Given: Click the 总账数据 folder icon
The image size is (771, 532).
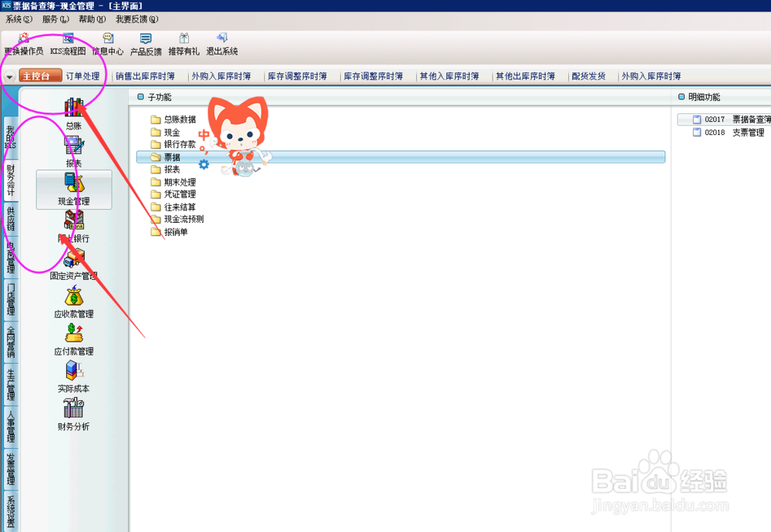Looking at the screenshot, I should 156,120.
